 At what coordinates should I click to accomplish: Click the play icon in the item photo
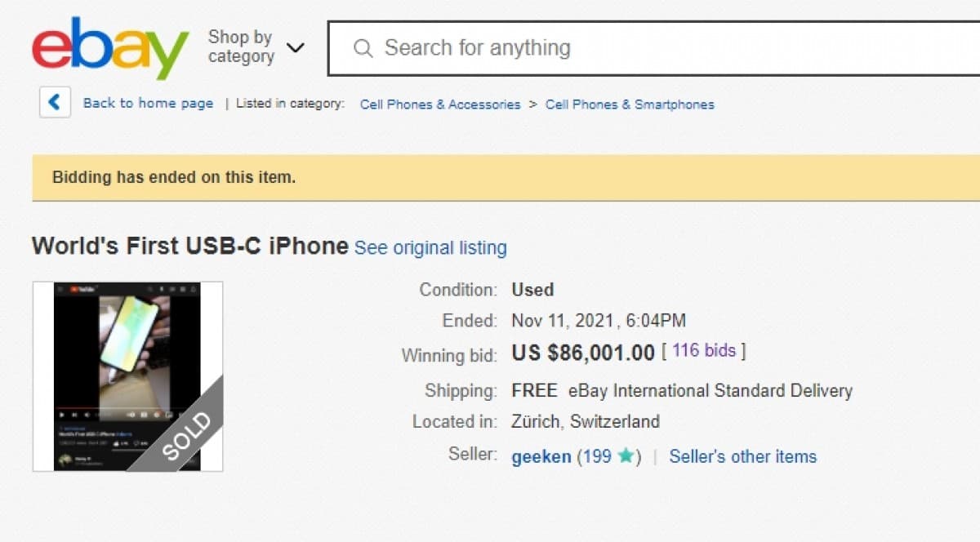tap(63, 415)
